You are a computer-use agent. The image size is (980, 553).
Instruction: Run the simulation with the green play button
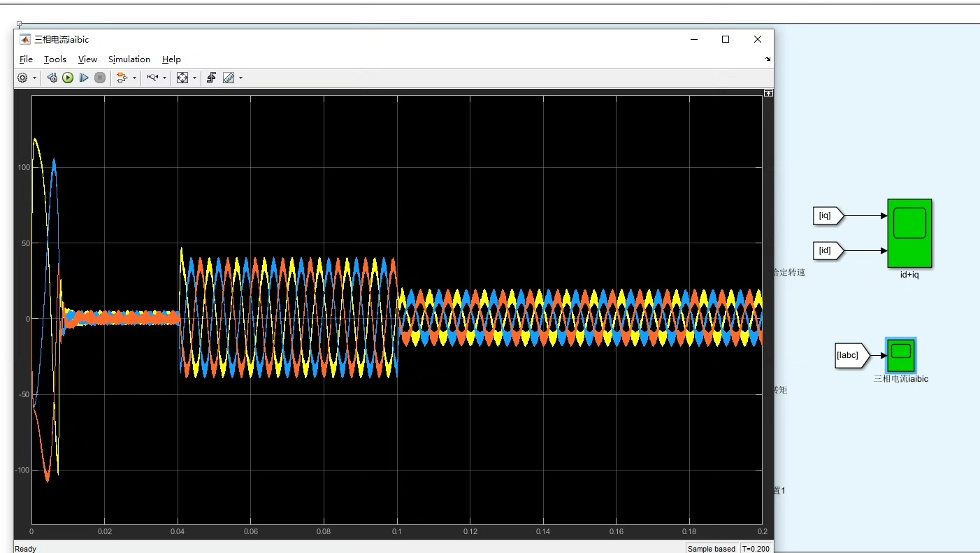pyautogui.click(x=68, y=78)
